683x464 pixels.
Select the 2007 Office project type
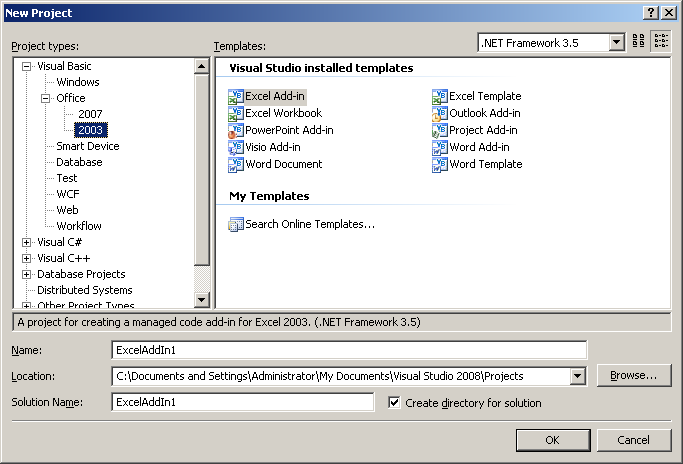coord(90,114)
